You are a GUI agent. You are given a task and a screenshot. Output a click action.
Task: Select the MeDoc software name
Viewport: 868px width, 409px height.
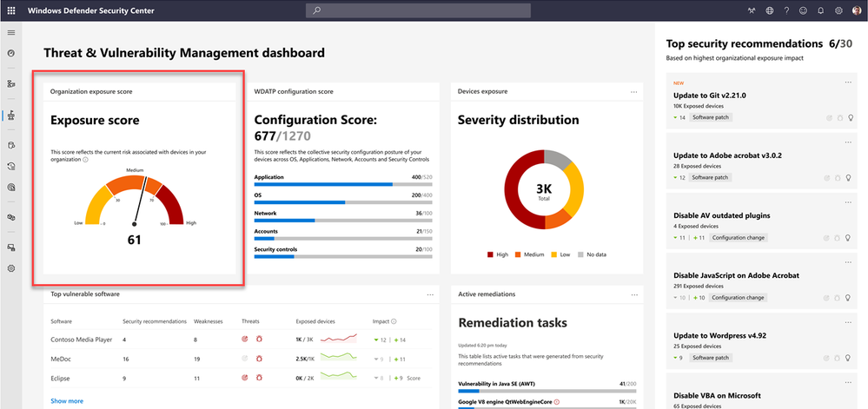point(60,360)
